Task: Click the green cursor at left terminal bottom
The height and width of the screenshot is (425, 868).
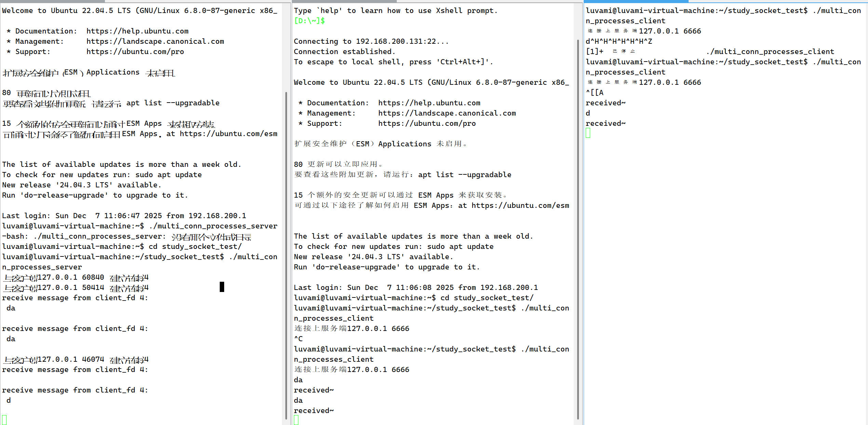Action: pos(4,420)
